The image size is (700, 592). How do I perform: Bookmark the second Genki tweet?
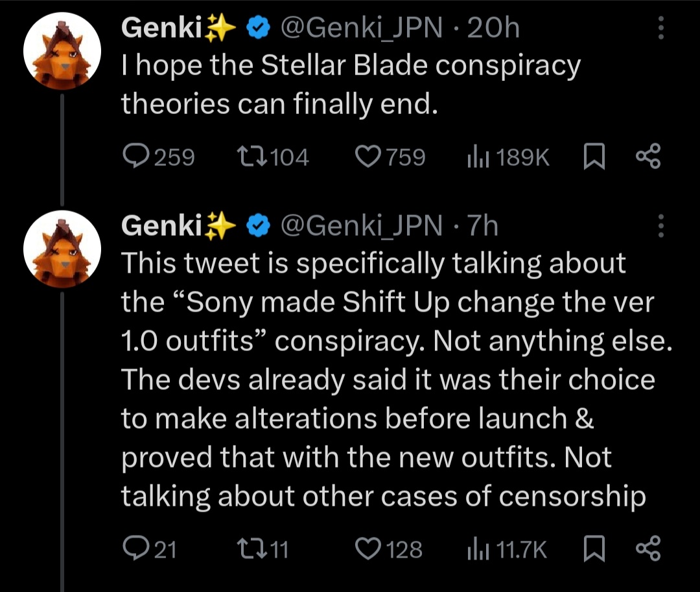click(594, 549)
